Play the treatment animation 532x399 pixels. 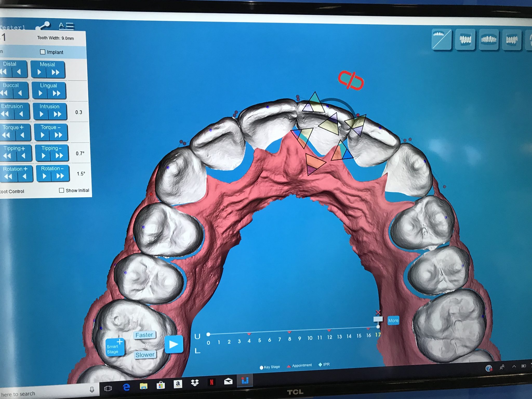174,344
